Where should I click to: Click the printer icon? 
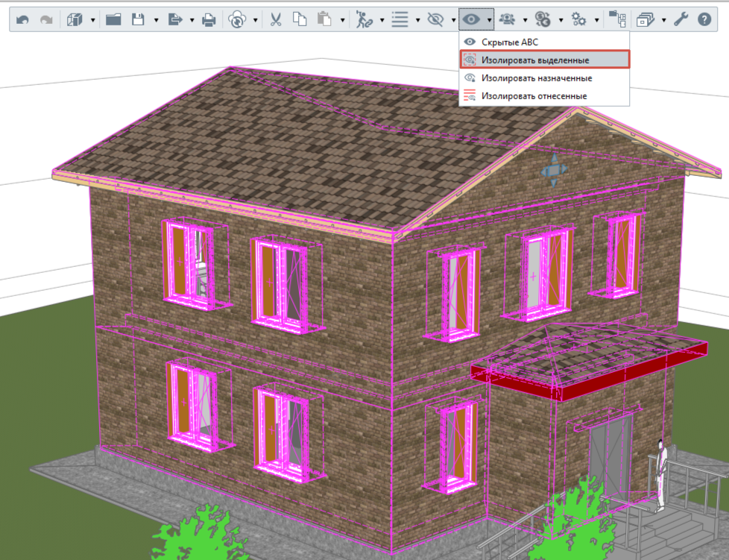click(209, 19)
